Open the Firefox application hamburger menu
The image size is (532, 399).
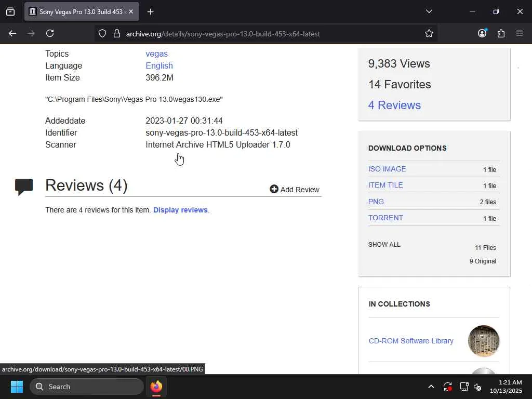[x=520, y=33]
